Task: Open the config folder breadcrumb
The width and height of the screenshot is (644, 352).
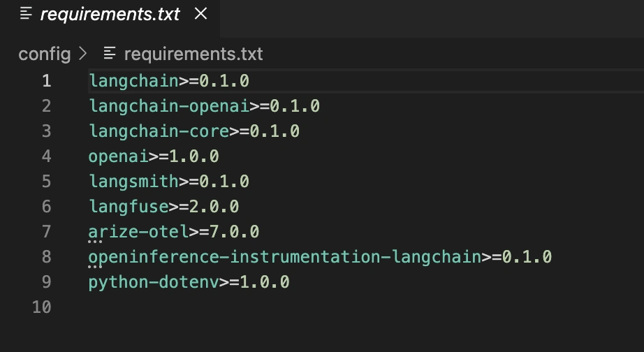Action: (x=45, y=54)
